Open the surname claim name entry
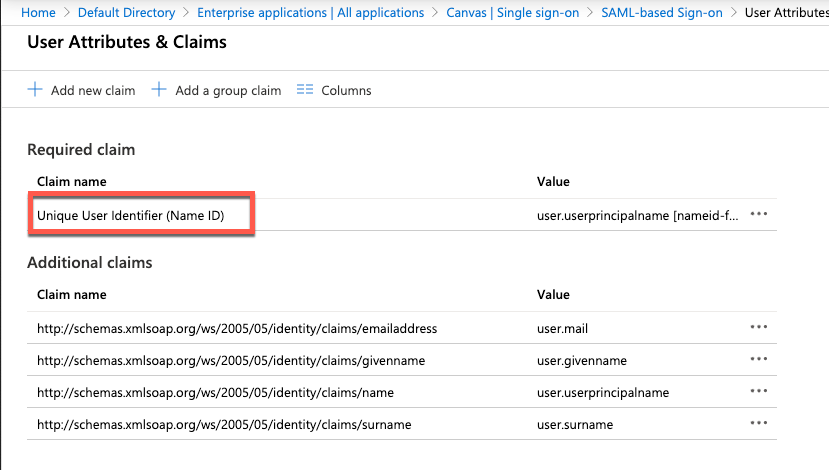 pyautogui.click(x=223, y=425)
